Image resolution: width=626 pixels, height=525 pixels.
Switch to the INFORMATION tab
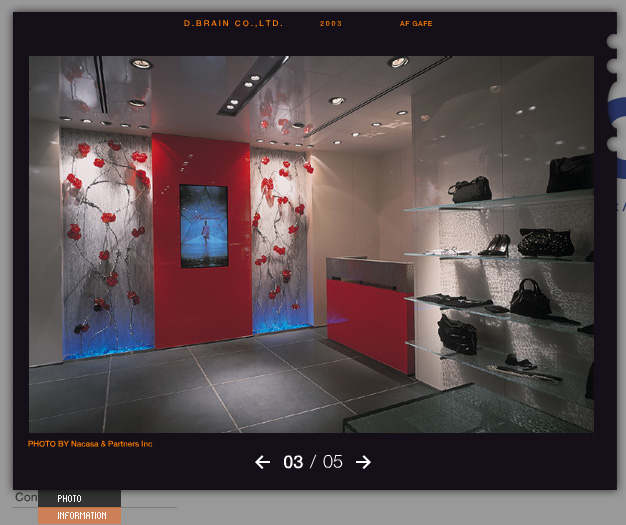click(79, 516)
